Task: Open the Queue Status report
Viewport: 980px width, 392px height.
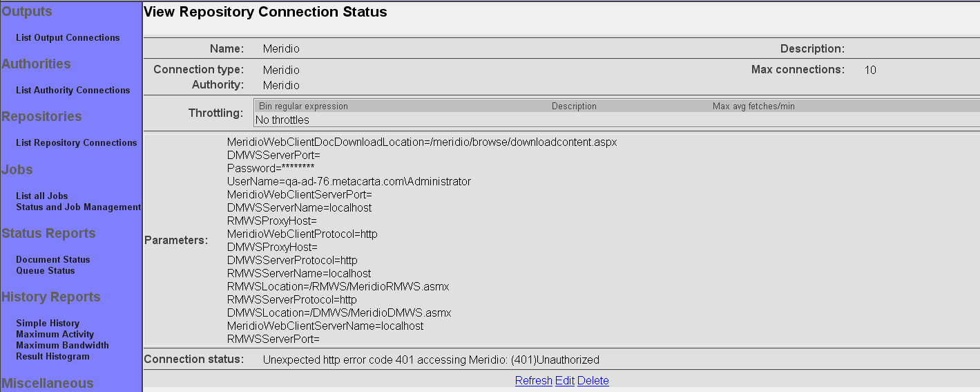Action: click(x=46, y=271)
